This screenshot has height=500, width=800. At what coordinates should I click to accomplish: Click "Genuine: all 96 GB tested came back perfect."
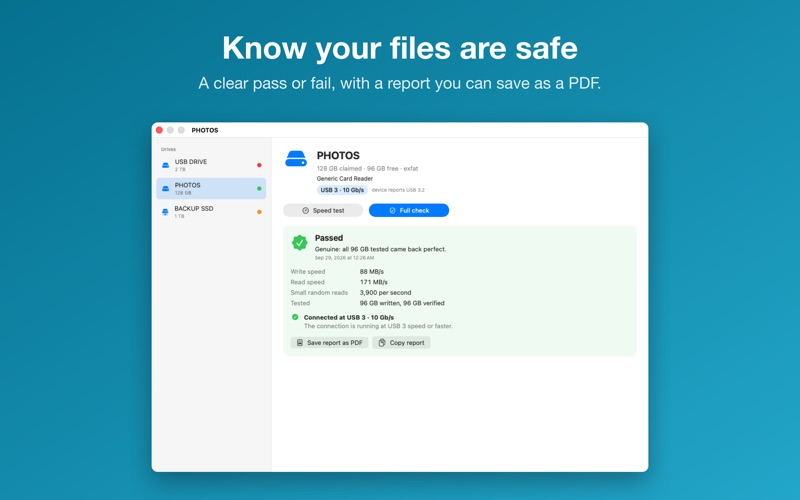tap(380, 249)
